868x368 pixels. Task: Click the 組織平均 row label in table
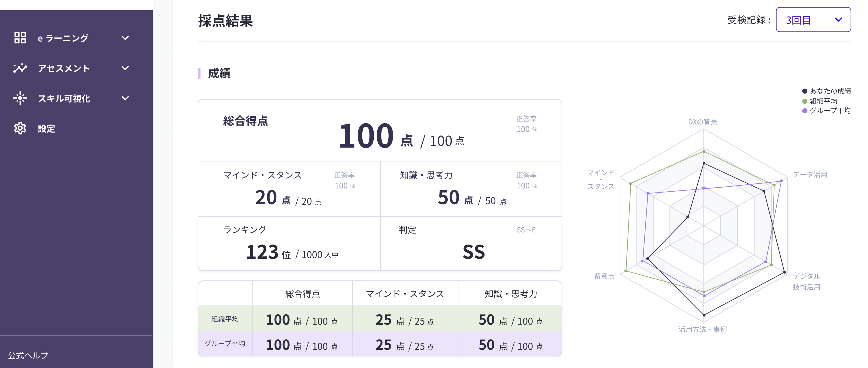[x=225, y=319]
